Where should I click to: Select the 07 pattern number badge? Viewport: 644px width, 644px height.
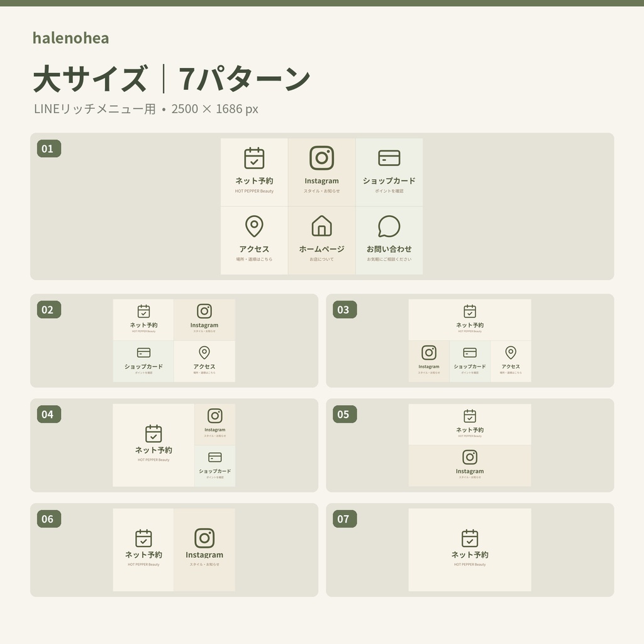click(345, 519)
